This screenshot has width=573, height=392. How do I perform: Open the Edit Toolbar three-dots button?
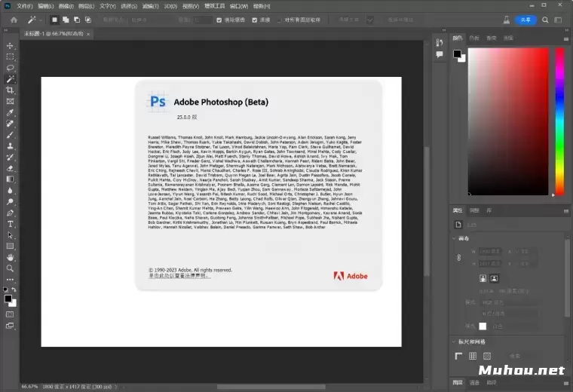pos(10,280)
